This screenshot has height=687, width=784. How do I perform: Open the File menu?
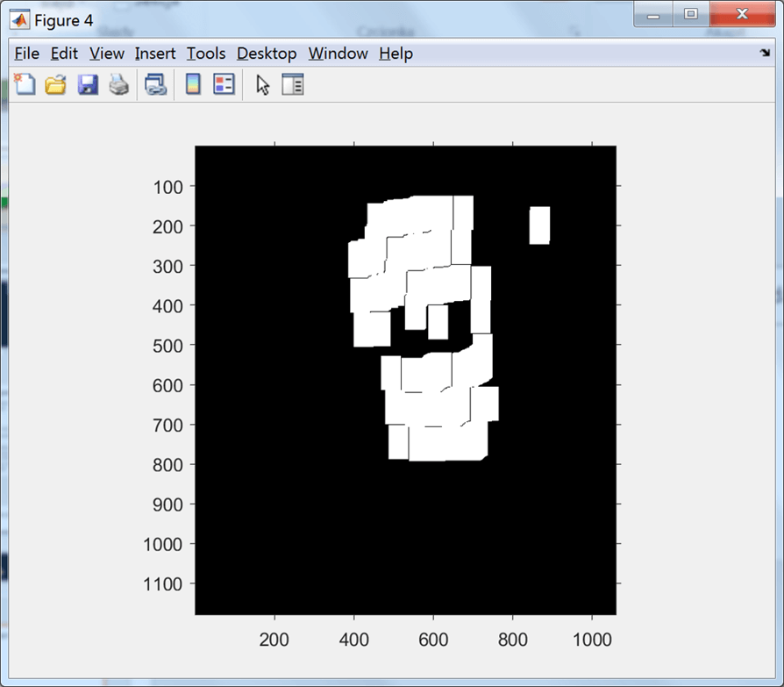coord(27,53)
